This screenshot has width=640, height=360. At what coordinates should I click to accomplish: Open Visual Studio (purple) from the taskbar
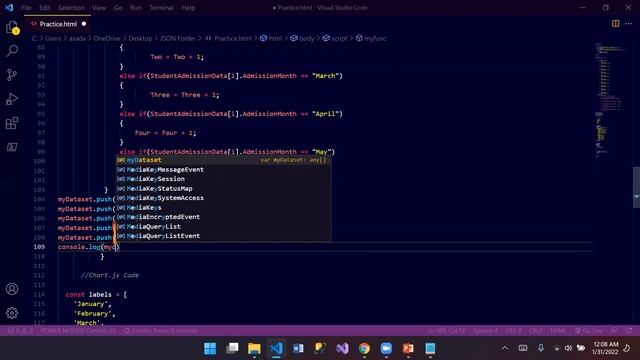pos(342,349)
